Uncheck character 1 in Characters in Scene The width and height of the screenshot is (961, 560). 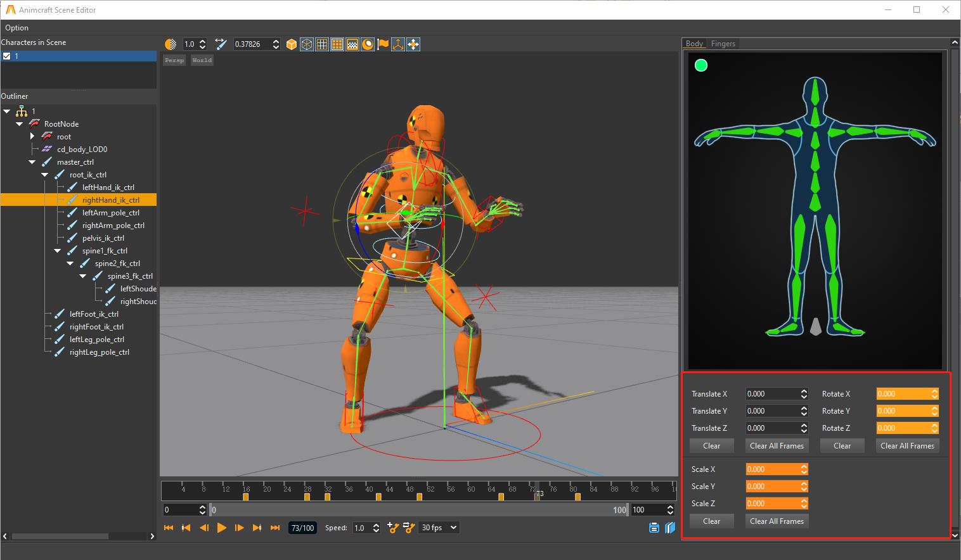click(x=7, y=56)
